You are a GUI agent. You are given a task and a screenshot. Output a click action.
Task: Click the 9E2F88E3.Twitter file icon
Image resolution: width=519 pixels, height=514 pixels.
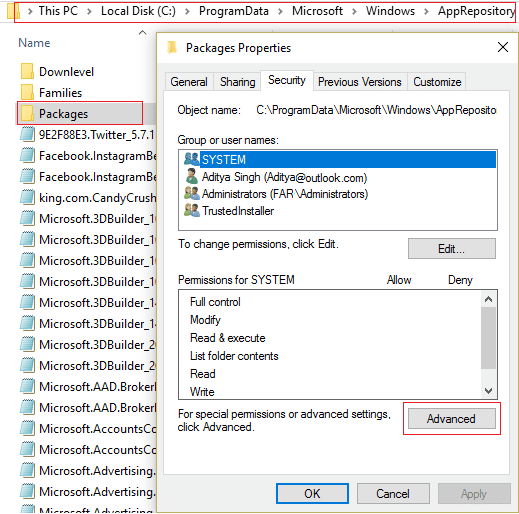[x=27, y=134]
